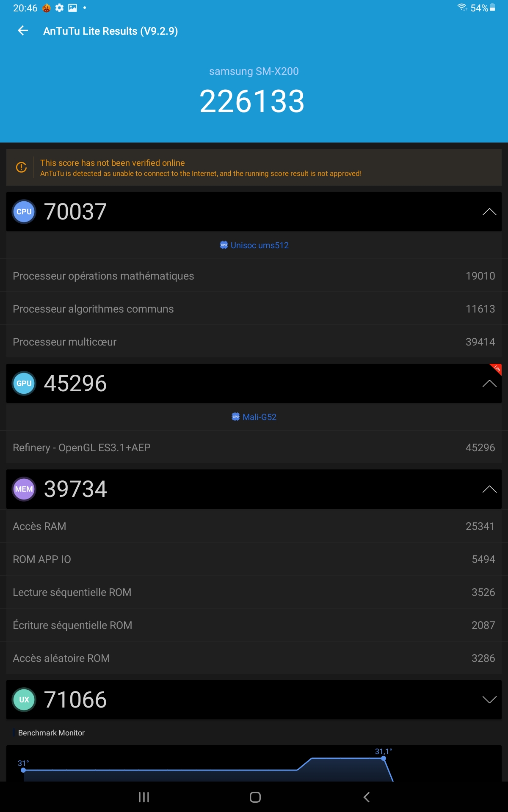Screen dimensions: 508x812
Task: Select the Refinery OpenGL ES3.1+AEP row
Action: [x=254, y=447]
